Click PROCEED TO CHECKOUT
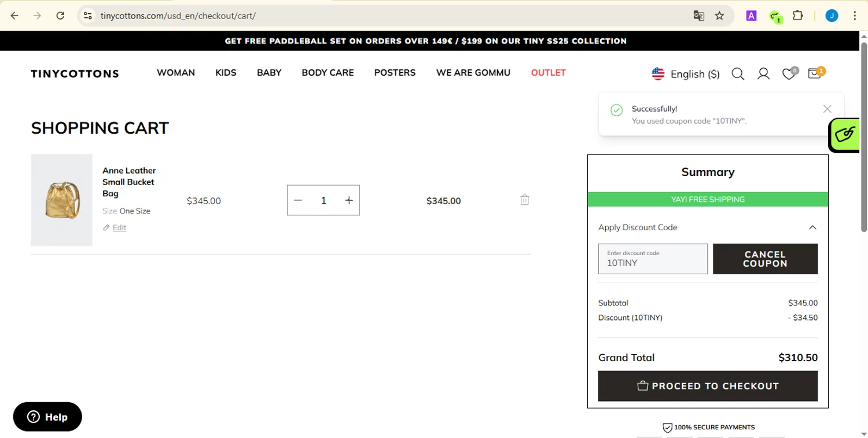Image resolution: width=868 pixels, height=438 pixels. point(708,386)
